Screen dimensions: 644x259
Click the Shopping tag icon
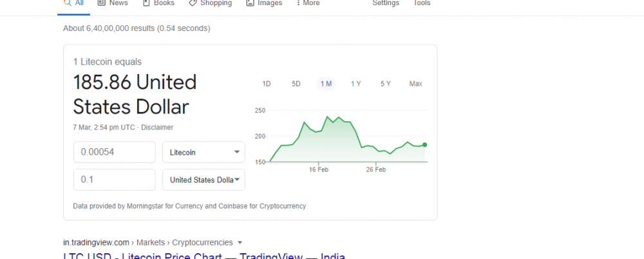193,3
